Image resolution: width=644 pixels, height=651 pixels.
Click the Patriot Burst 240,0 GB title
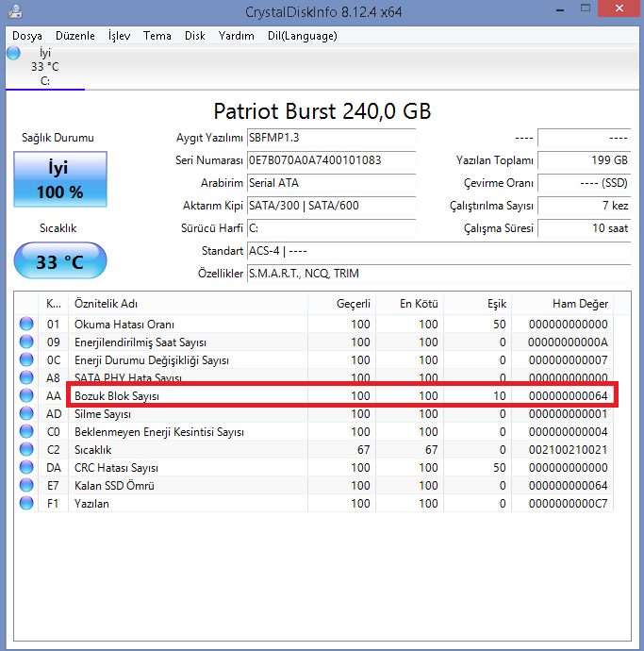coord(322,111)
